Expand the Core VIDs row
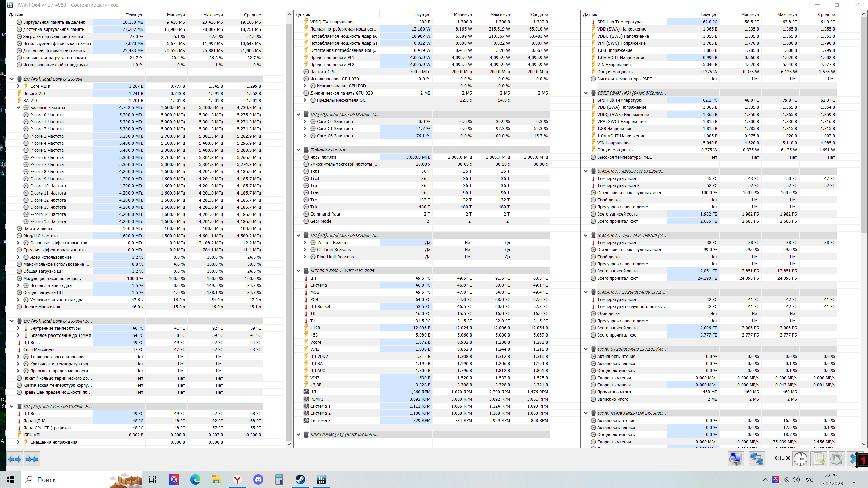 [18, 86]
